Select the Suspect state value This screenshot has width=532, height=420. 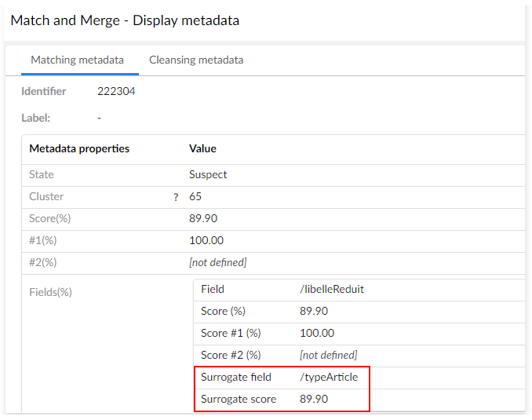point(208,174)
